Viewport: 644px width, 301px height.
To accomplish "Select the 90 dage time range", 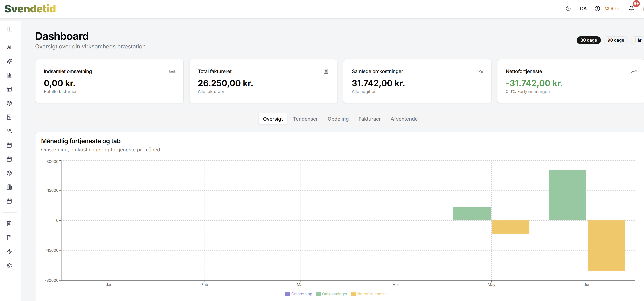I will click(616, 40).
